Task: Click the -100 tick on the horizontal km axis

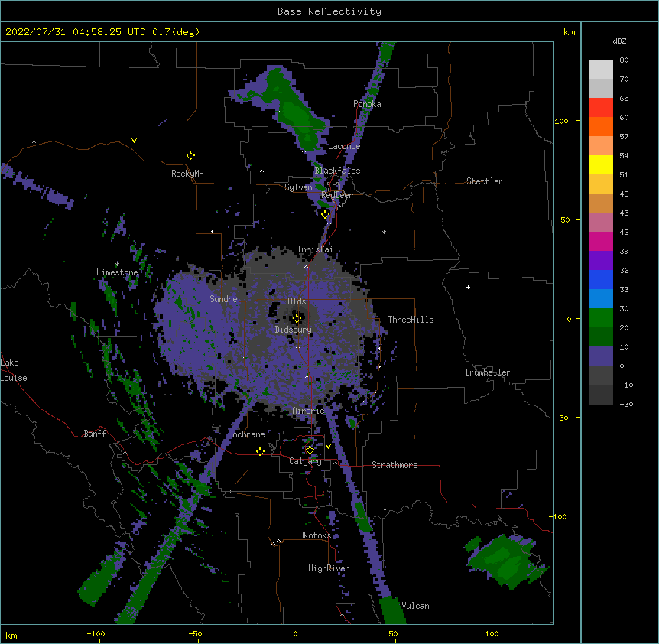Action: coord(96,633)
